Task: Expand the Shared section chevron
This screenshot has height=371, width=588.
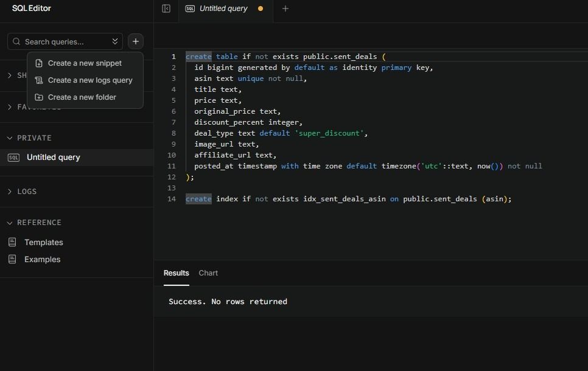Action: [10, 75]
